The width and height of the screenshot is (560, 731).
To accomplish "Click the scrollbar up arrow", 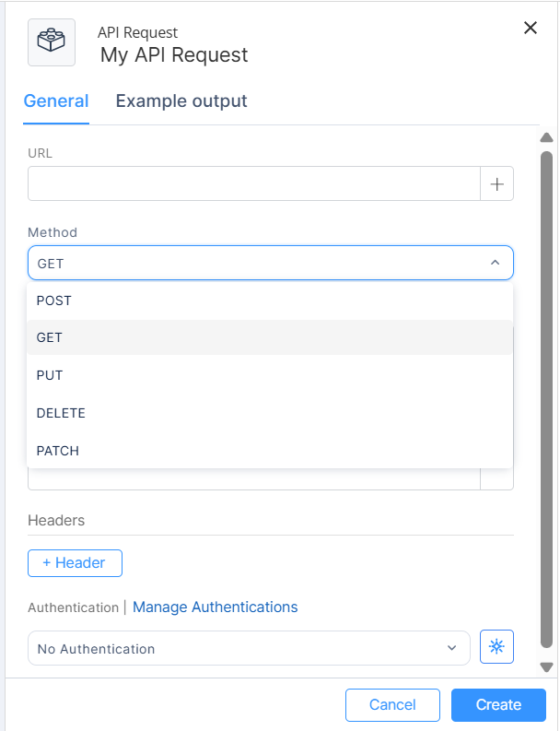I will click(x=546, y=139).
